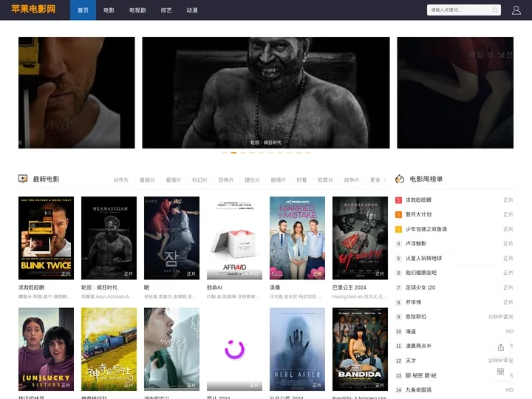532x399 pixels.
Task: Open the AFRAID movie poster
Action: pos(234,238)
